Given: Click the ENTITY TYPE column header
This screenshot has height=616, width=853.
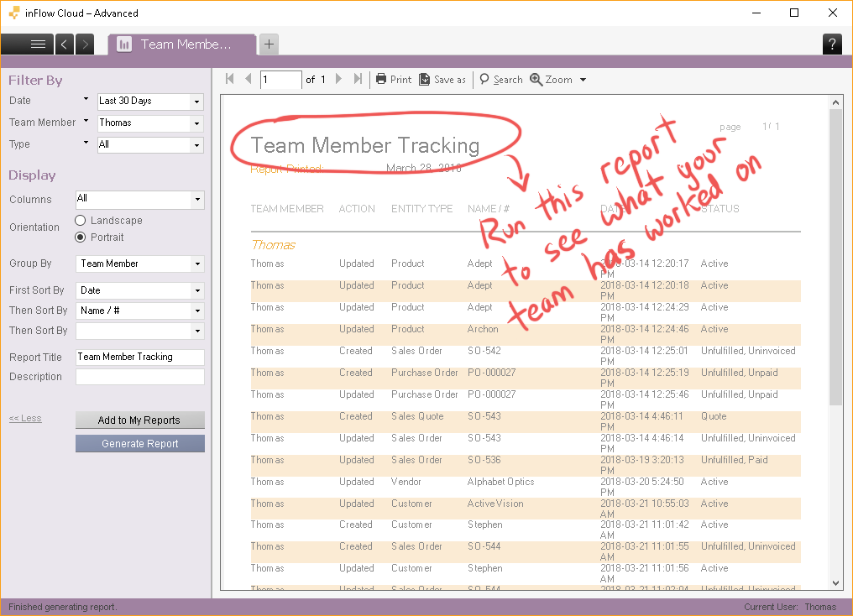Looking at the screenshot, I should coord(421,209).
